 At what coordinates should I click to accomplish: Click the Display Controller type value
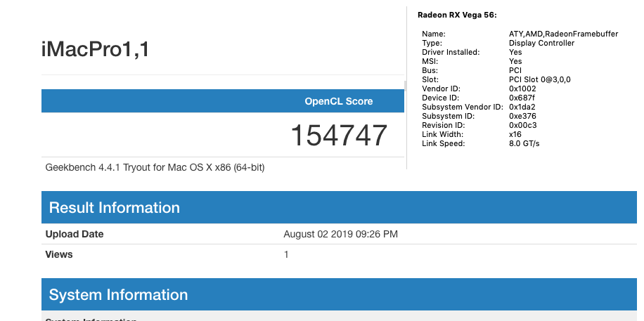542,43
